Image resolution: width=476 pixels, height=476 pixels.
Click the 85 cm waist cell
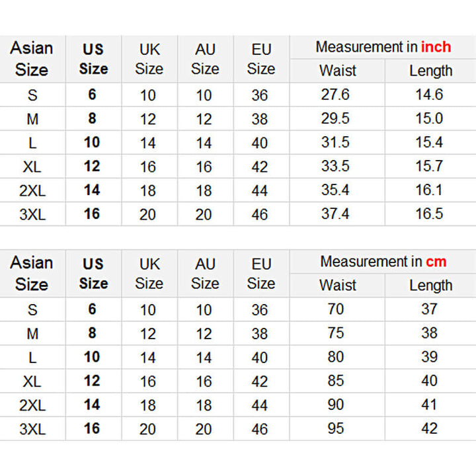click(x=336, y=381)
